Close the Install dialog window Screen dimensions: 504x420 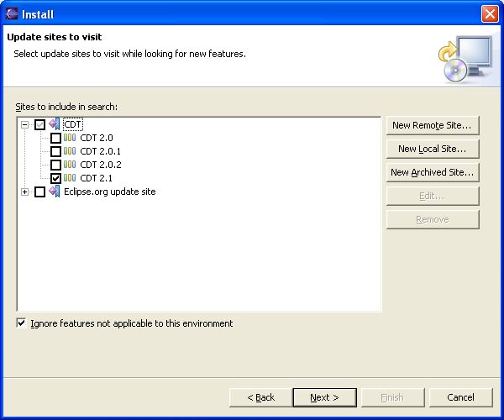(x=490, y=13)
